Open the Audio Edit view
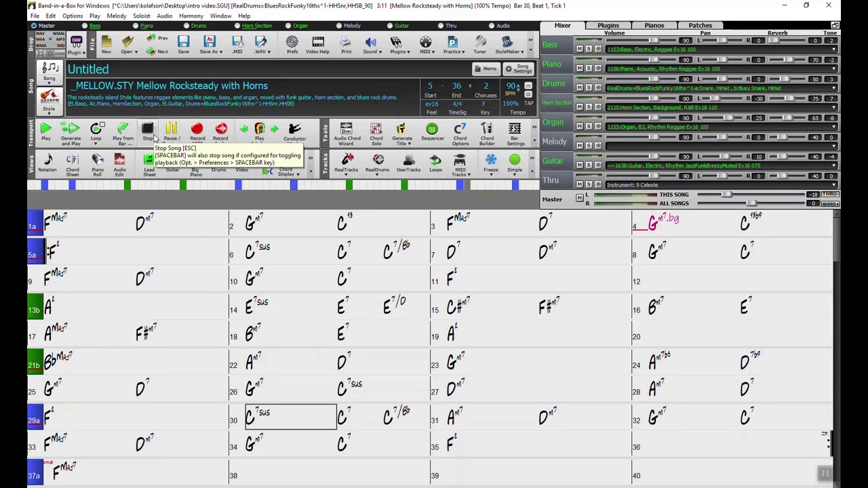The height and width of the screenshot is (488, 868). click(x=119, y=165)
